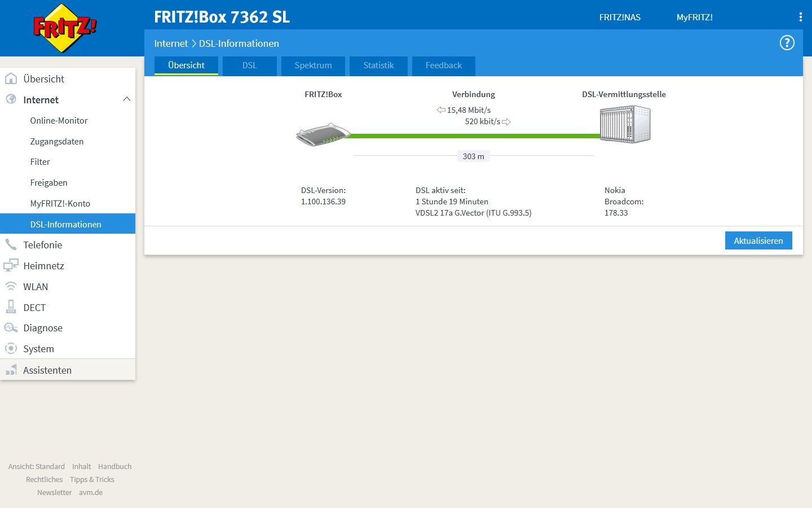Open Freigaben submenu entry
The width and height of the screenshot is (812, 508).
click(x=68, y=182)
